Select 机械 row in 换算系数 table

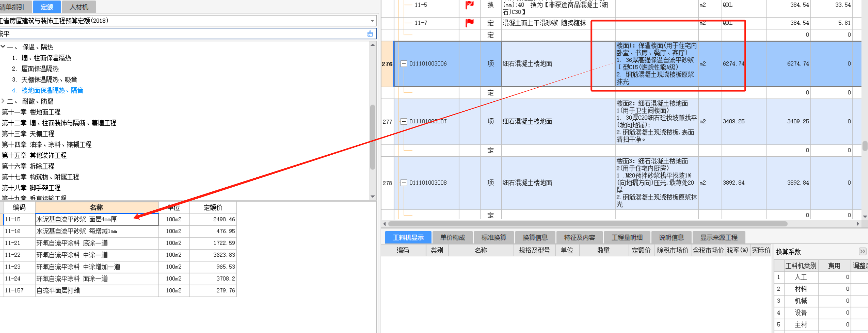(821, 301)
